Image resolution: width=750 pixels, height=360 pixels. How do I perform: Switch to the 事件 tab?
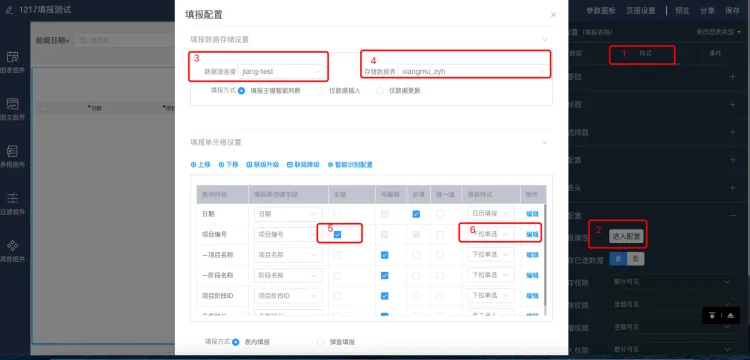click(715, 54)
